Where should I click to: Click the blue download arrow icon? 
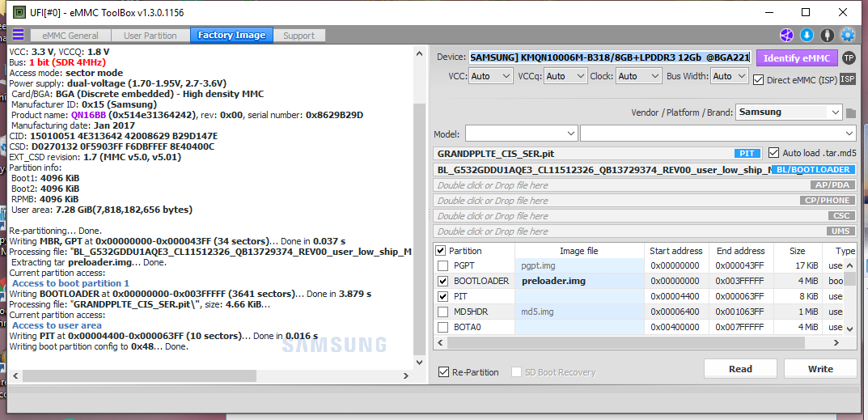click(807, 35)
